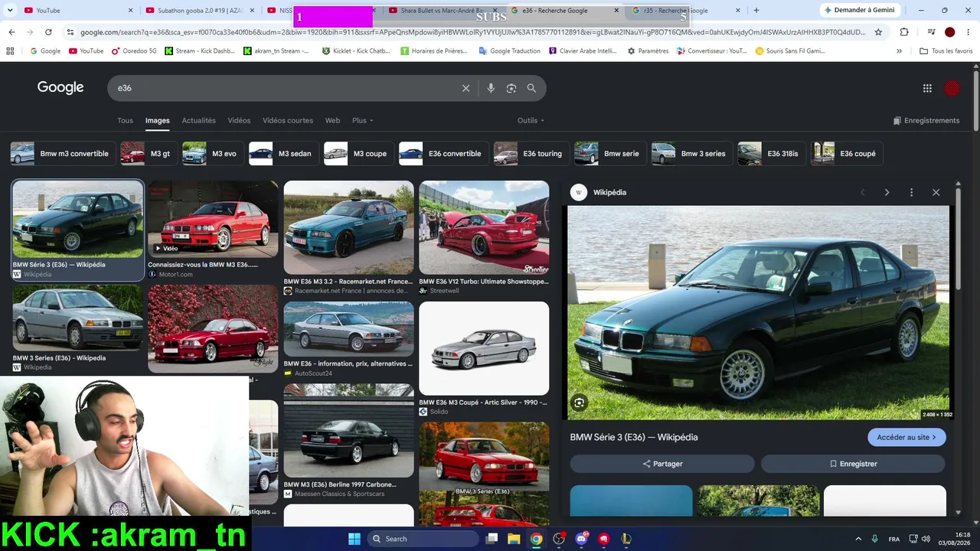Open OBS Studio from the taskbar
This screenshot has height=551, width=980.
pos(559,539)
